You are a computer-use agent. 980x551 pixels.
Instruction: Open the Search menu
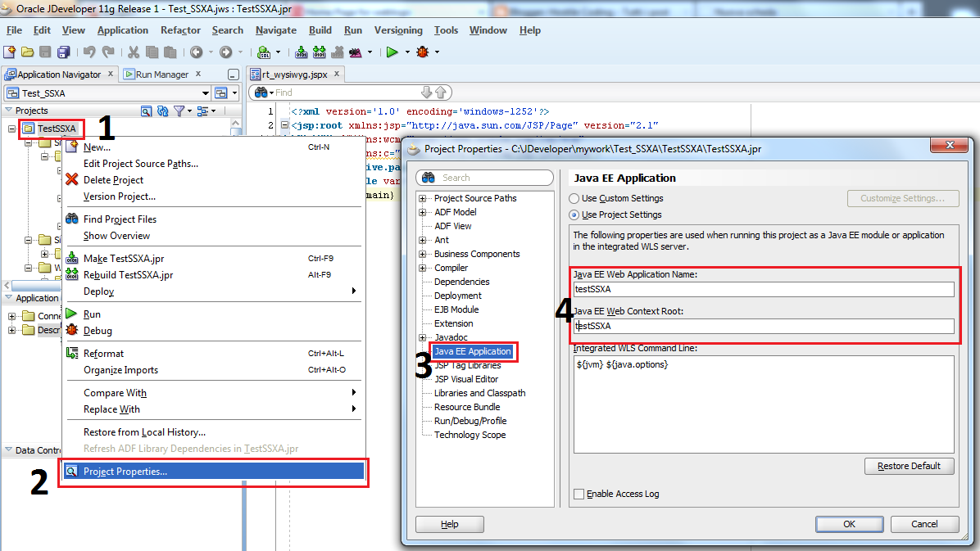coord(227,30)
